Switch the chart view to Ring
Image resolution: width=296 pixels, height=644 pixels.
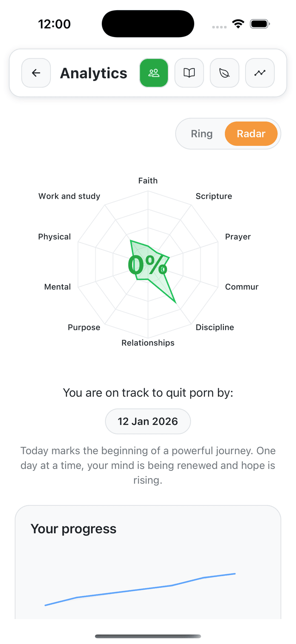[202, 134]
